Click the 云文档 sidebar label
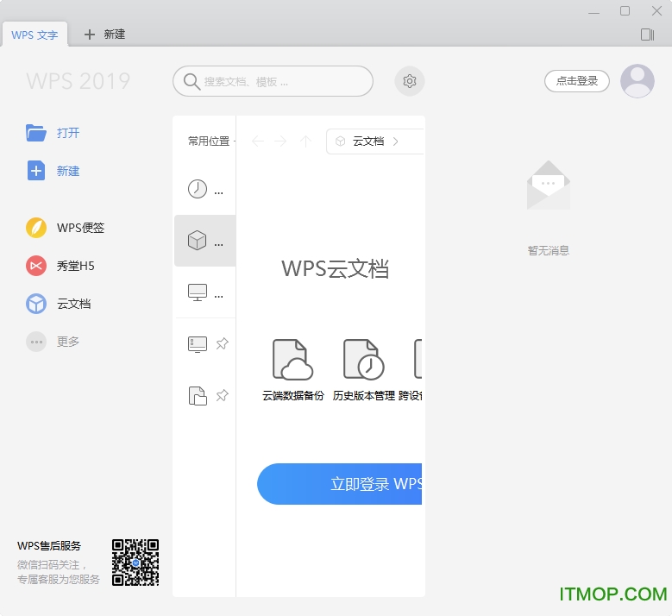Screen dimensions: 672x616 73,304
